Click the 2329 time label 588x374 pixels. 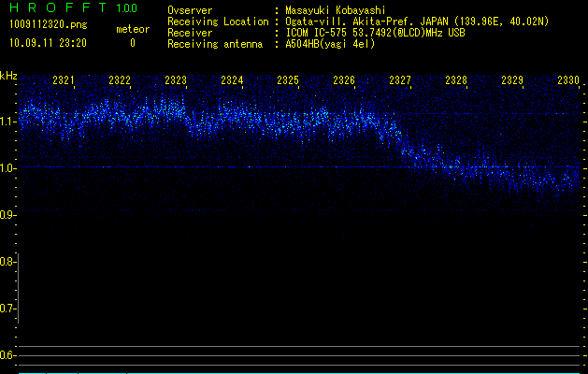512,81
